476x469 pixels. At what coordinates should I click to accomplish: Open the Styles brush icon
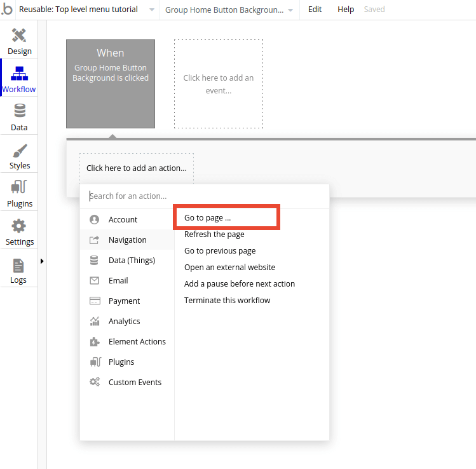coord(19,151)
